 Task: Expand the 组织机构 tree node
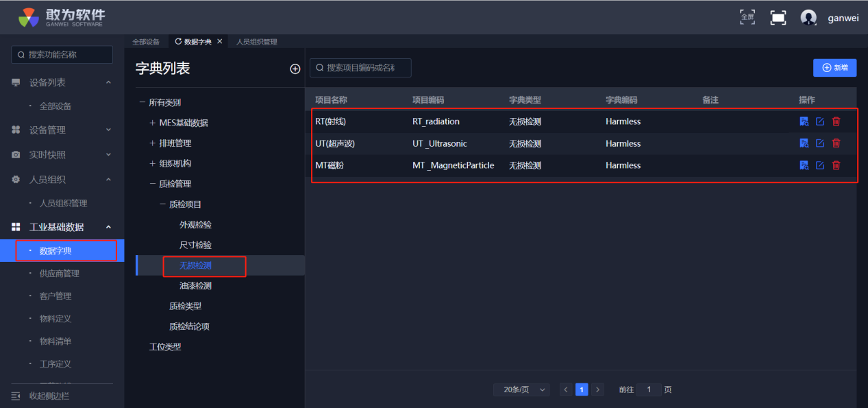click(152, 164)
